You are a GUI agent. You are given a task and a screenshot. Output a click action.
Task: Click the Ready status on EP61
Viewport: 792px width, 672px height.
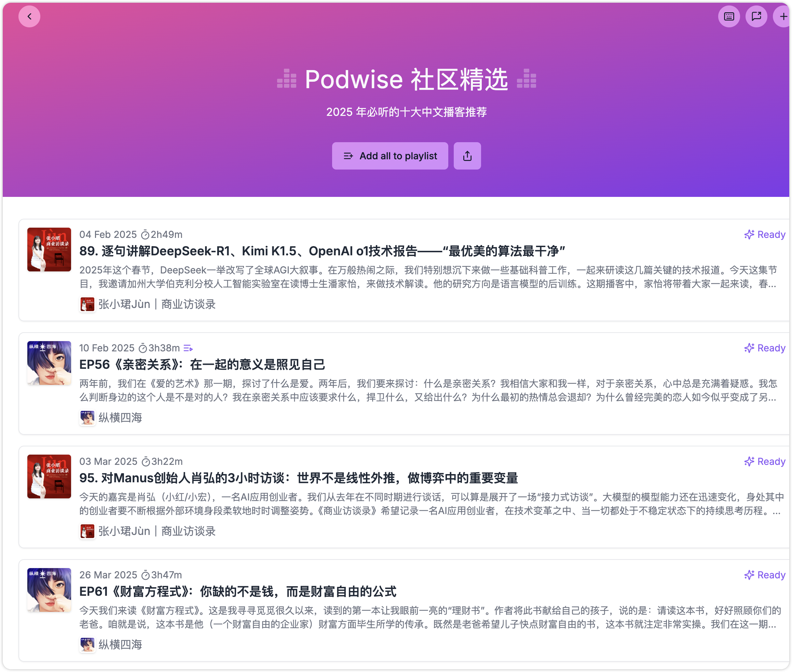pos(771,575)
